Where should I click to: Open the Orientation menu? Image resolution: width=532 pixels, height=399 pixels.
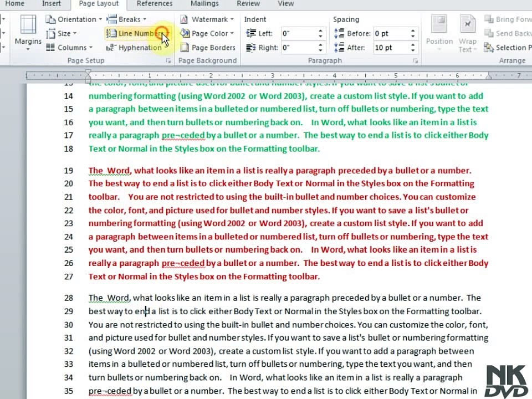74,19
